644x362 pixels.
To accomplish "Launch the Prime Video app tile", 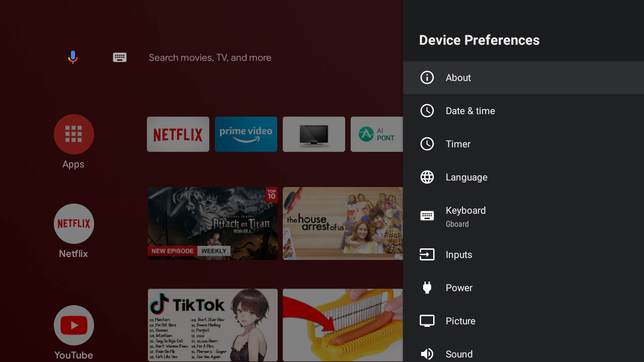I will pos(246,134).
